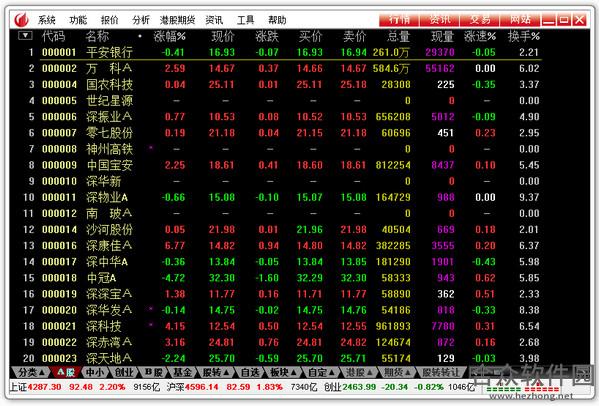Open the 报价 menu

(110, 20)
